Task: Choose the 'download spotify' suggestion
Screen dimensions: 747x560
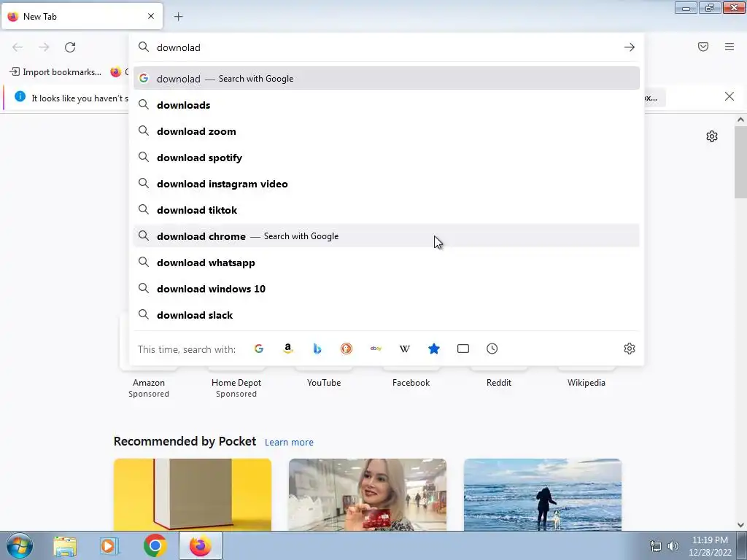Action: 387,157
